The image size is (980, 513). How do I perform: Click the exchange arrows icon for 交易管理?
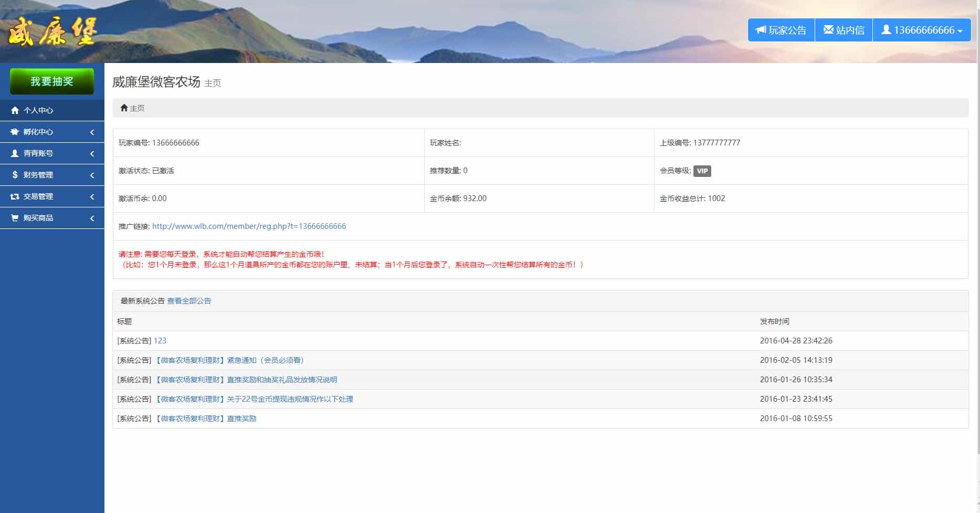click(15, 196)
